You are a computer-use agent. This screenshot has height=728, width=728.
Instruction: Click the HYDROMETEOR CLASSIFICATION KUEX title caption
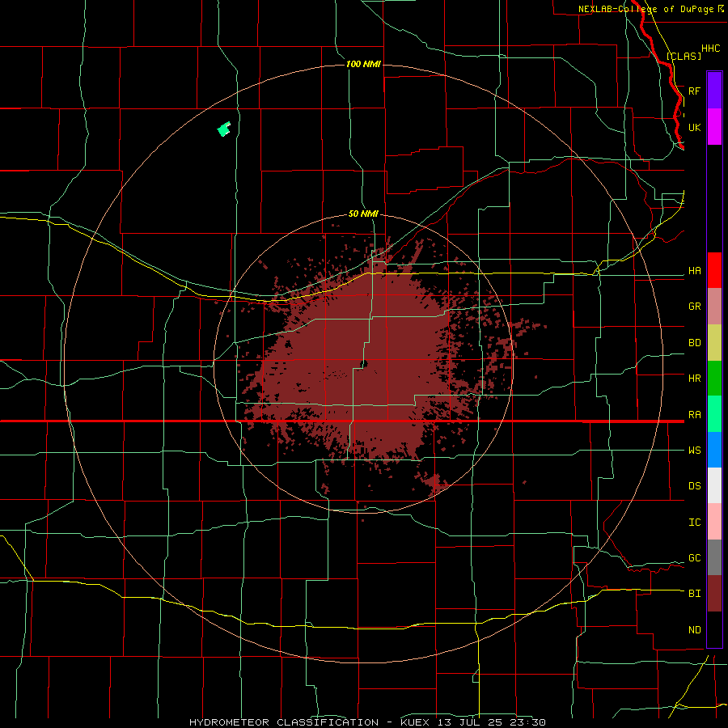(367, 722)
